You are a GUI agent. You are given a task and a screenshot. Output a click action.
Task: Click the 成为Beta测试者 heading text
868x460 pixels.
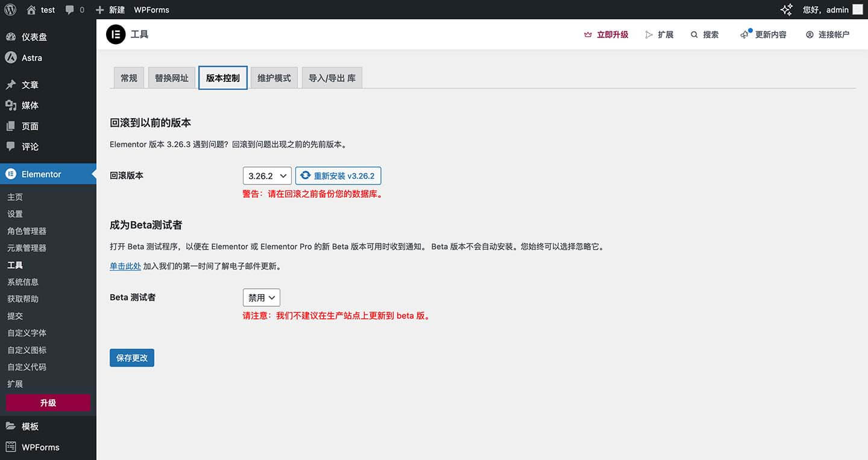(146, 225)
